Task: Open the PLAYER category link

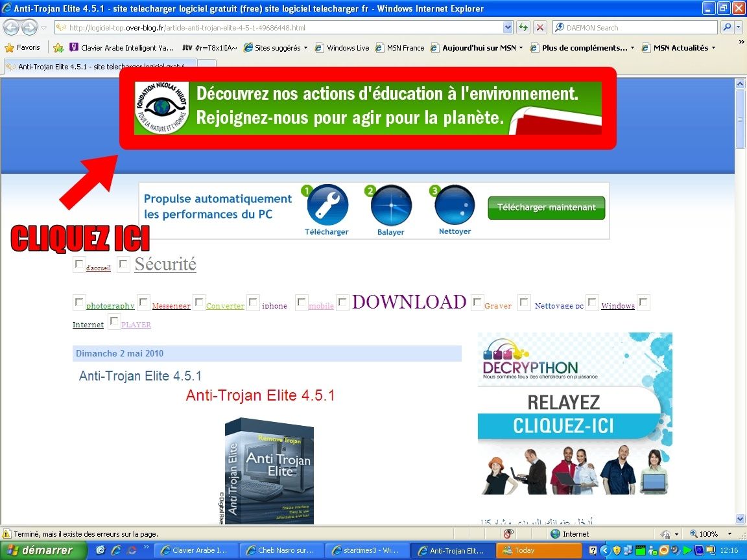Action: click(136, 325)
